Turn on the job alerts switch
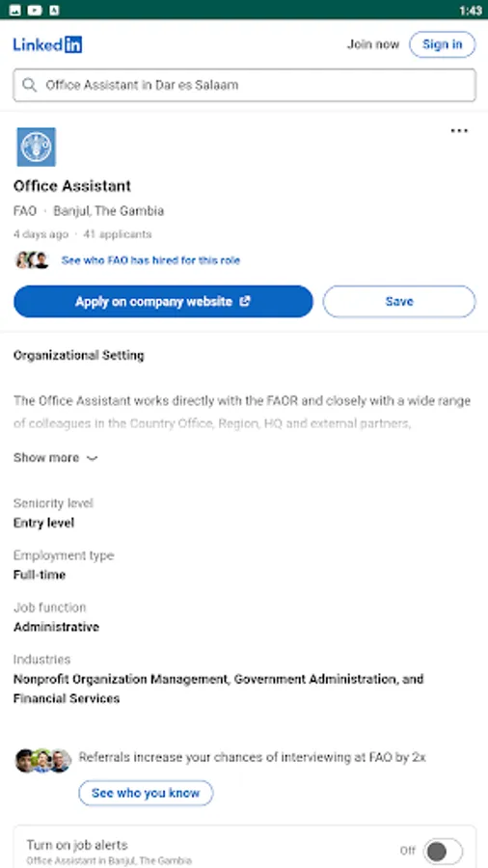 (443, 851)
